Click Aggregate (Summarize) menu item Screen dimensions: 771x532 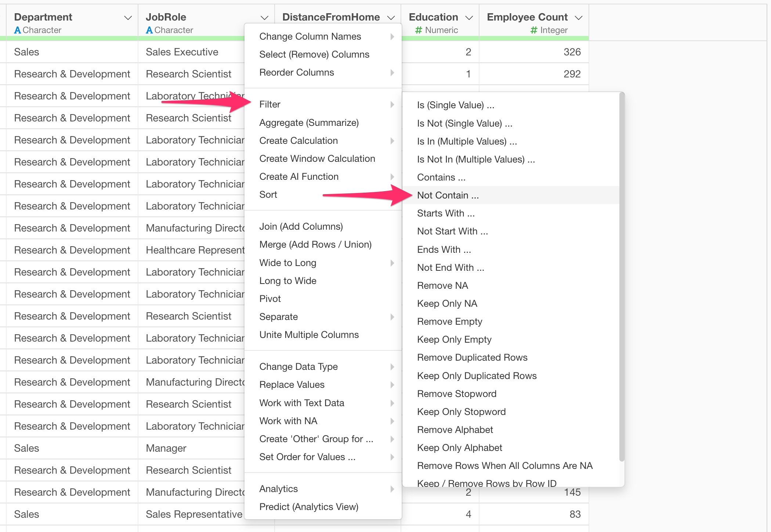click(x=309, y=123)
